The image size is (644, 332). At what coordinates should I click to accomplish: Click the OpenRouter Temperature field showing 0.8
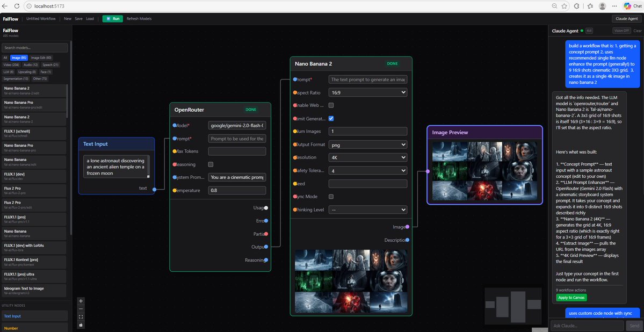click(237, 191)
